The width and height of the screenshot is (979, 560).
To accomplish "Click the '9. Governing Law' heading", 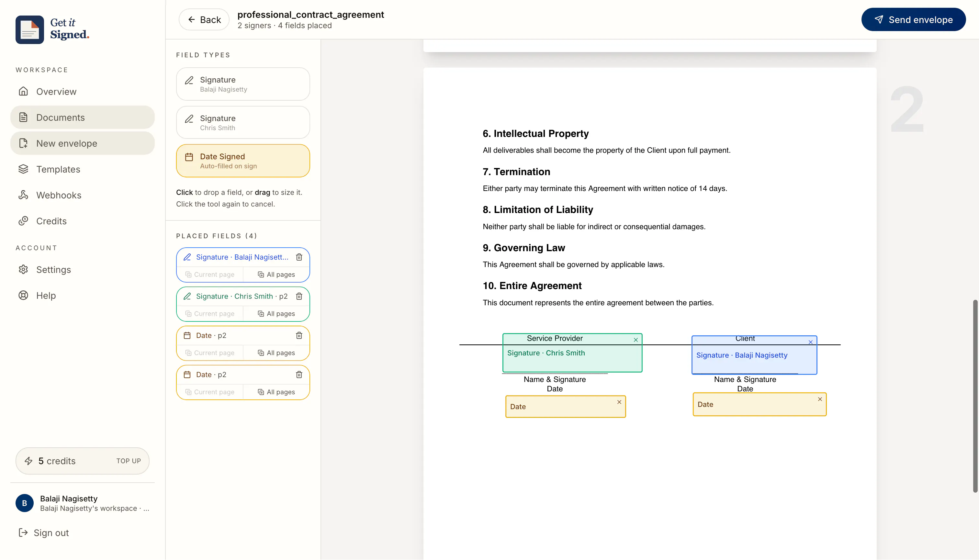I will pos(523,248).
